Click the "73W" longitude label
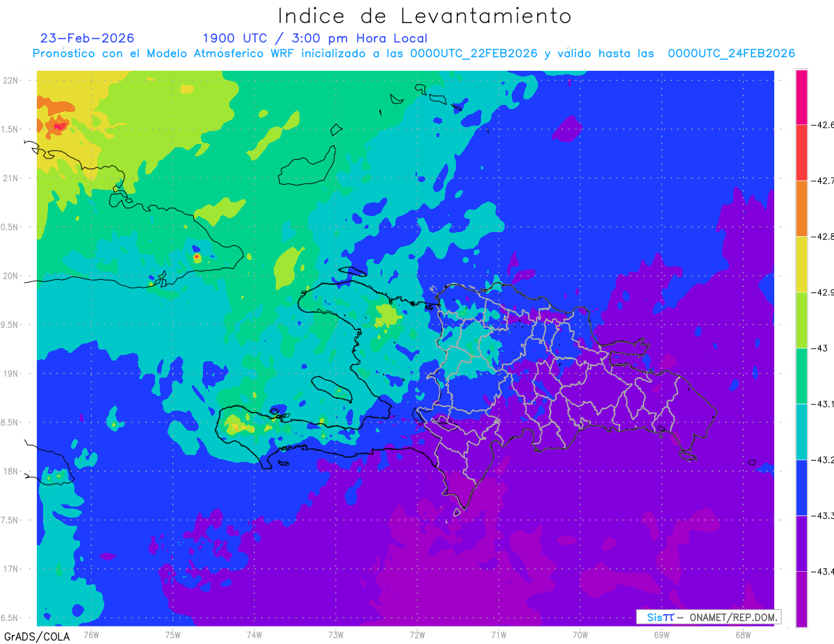This screenshot has height=644, width=834. pos(336,634)
